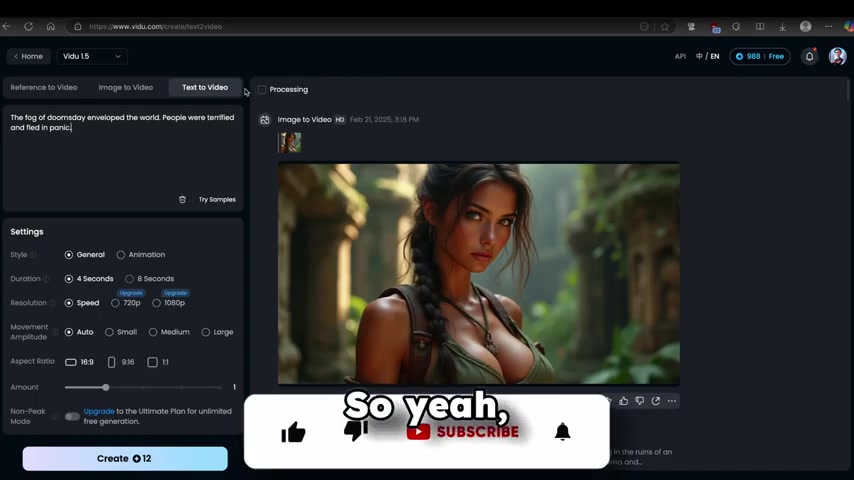The height and width of the screenshot is (480, 854).
Task: Share the generated video with share icon
Action: coord(656,401)
